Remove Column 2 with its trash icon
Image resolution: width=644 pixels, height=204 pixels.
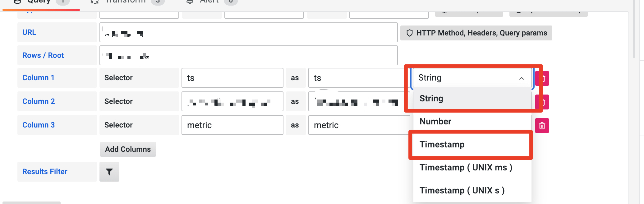(x=542, y=101)
